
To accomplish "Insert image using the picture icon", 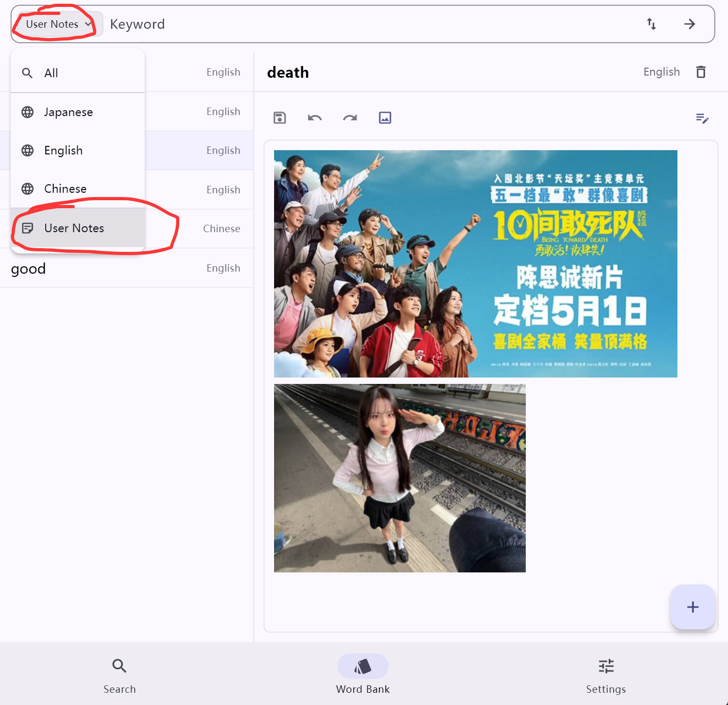I will 385,118.
